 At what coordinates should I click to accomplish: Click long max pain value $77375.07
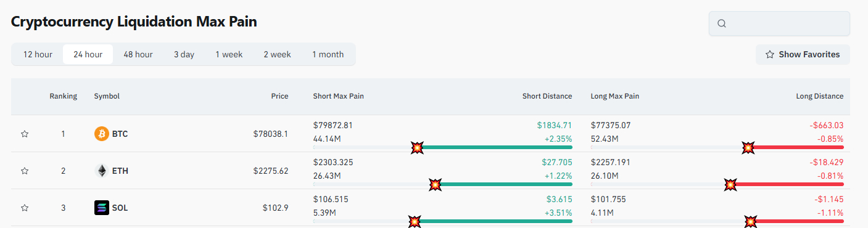coord(611,125)
